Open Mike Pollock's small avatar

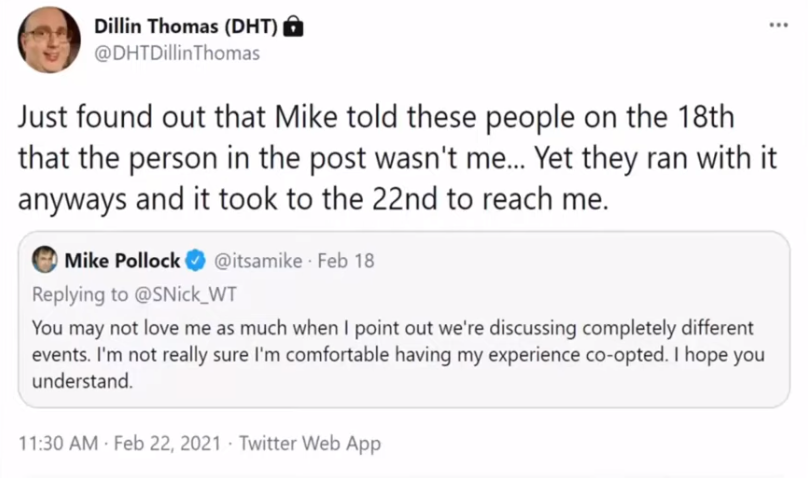(45, 260)
